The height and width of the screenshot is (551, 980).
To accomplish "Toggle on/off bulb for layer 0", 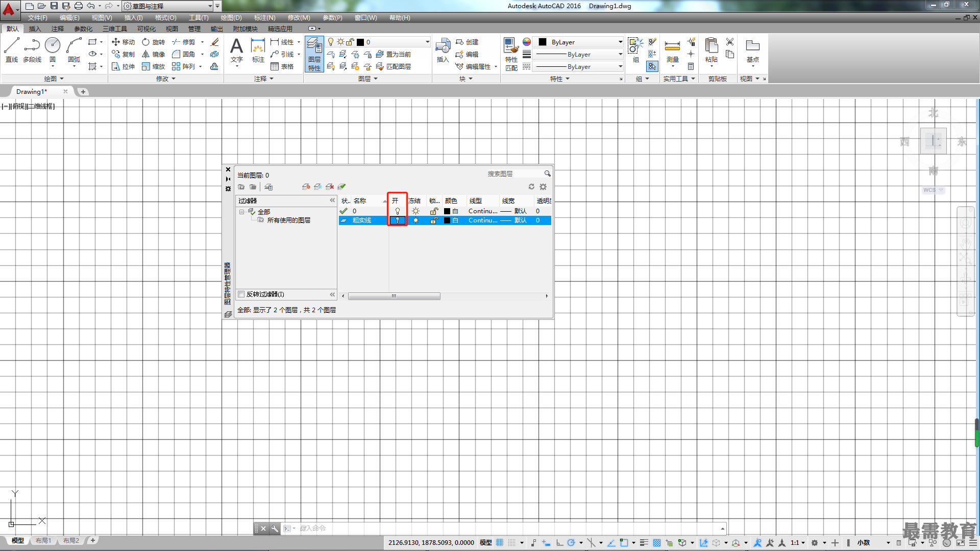I will coord(398,211).
